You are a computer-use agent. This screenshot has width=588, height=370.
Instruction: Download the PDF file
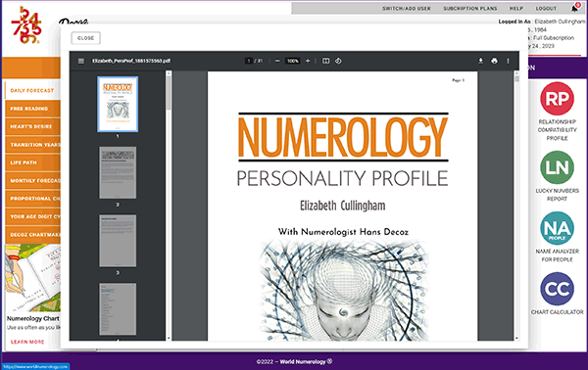tap(480, 61)
